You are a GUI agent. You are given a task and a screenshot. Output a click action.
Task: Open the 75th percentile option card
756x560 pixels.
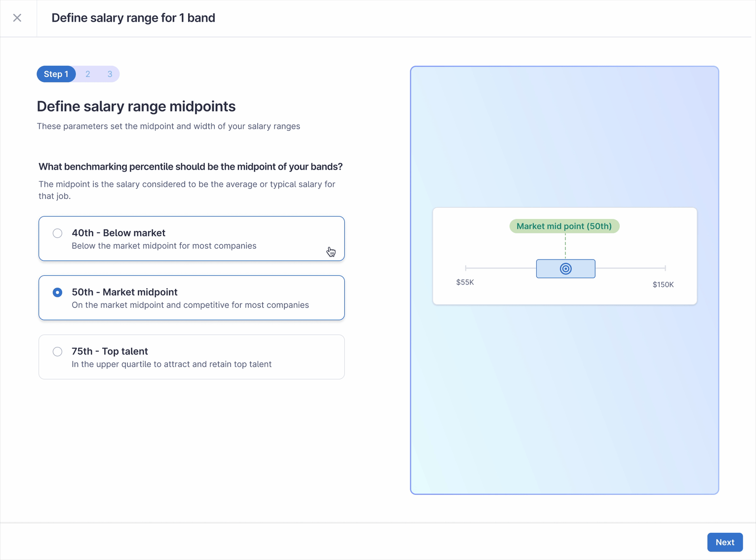[x=192, y=357]
